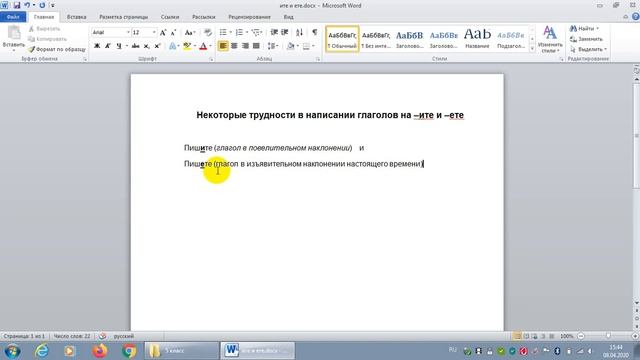Decrease paragraph indent
This screenshot has width=640, height=360.
(274, 32)
